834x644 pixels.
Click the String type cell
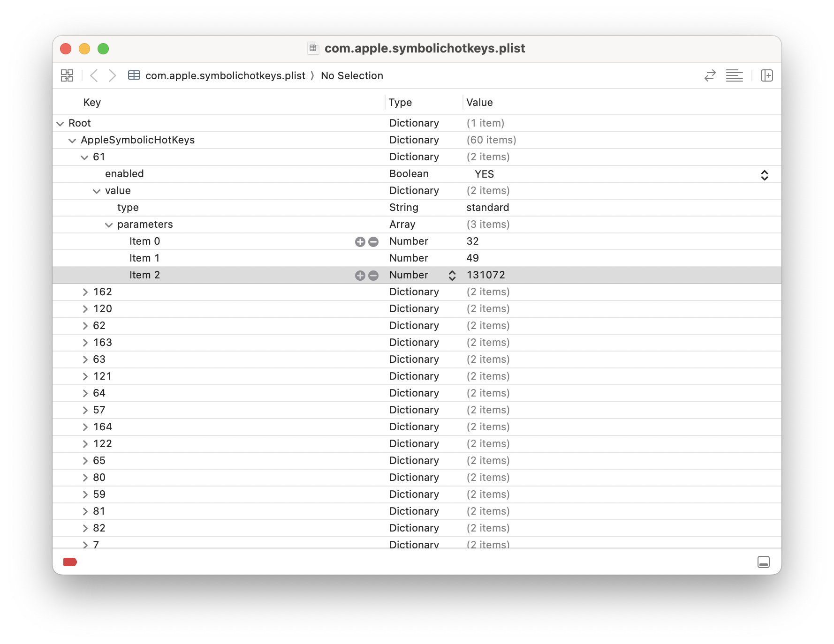[x=403, y=208]
